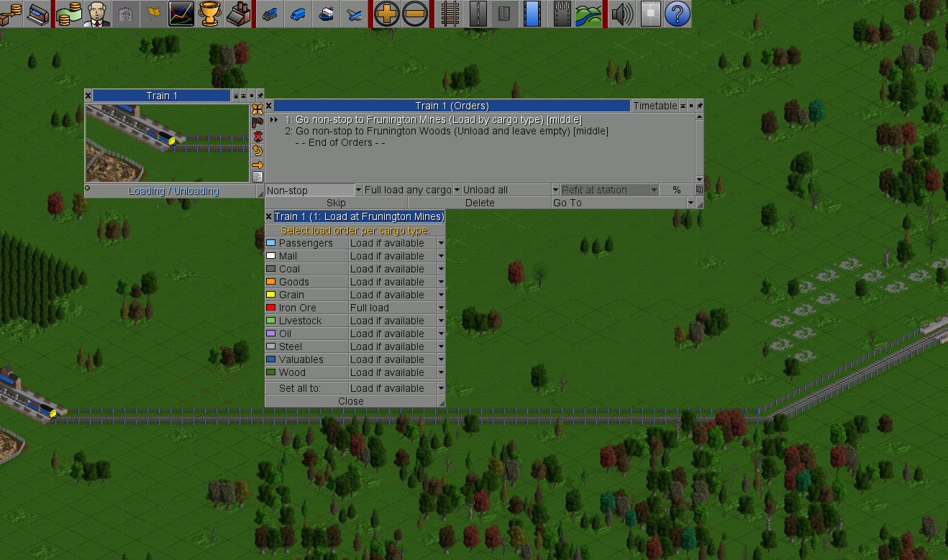Open landscaping tools icon

588,14
